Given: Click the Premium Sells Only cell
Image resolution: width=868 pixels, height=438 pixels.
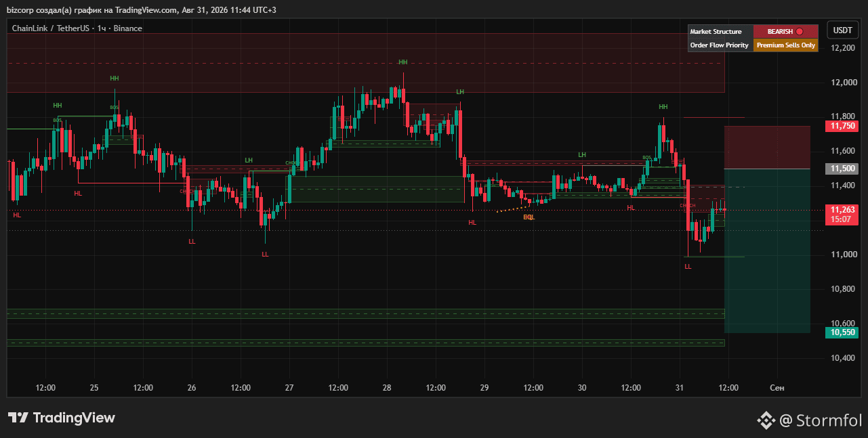Looking at the screenshot, I should [785, 45].
